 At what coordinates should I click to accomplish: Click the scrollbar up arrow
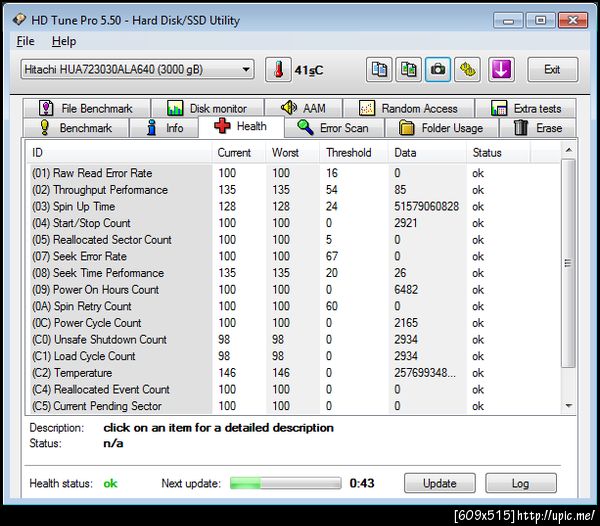[569, 150]
